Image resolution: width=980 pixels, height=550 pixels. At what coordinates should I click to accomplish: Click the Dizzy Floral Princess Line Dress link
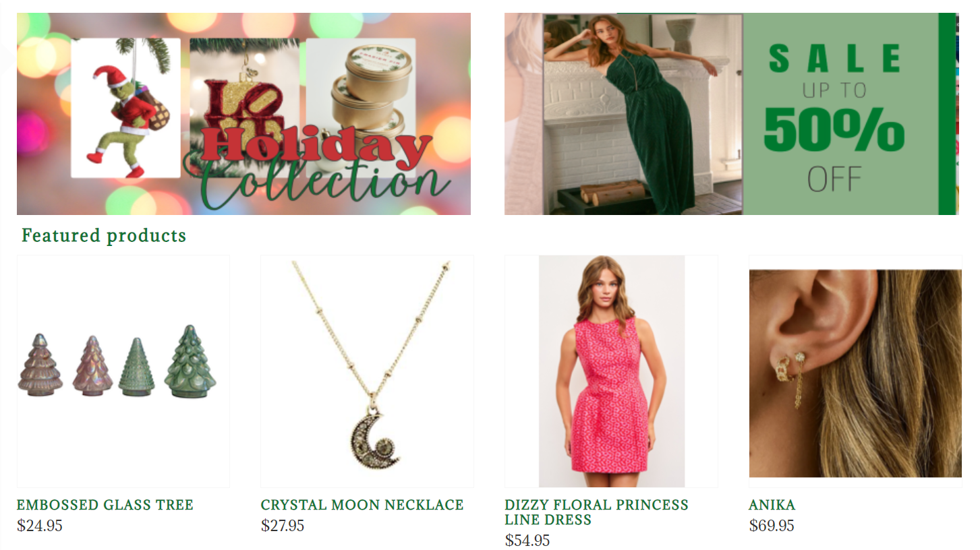[x=596, y=512]
